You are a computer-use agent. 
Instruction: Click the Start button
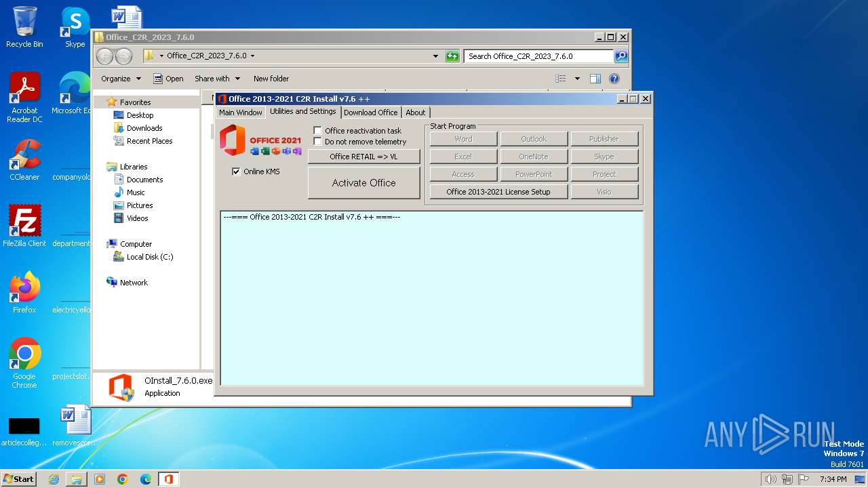click(19, 479)
